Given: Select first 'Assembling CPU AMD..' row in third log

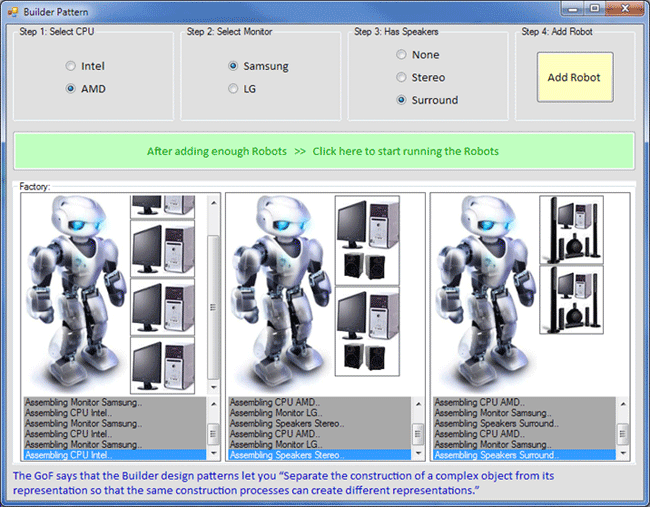Looking at the screenshot, I should [x=524, y=402].
